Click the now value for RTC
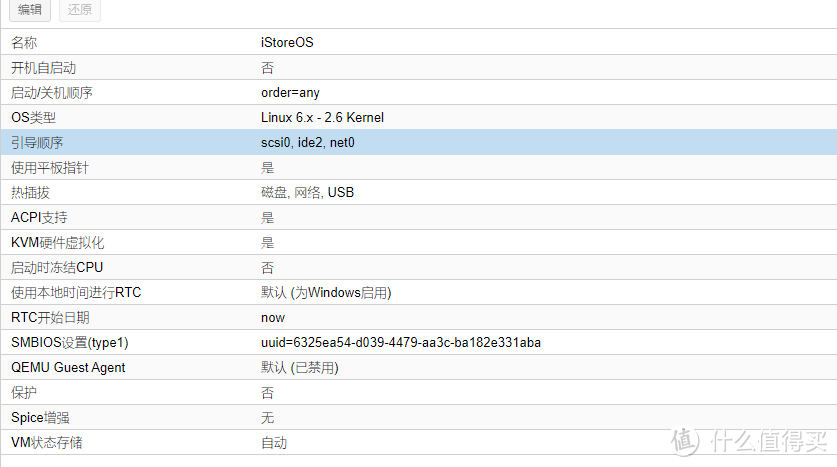 273,318
